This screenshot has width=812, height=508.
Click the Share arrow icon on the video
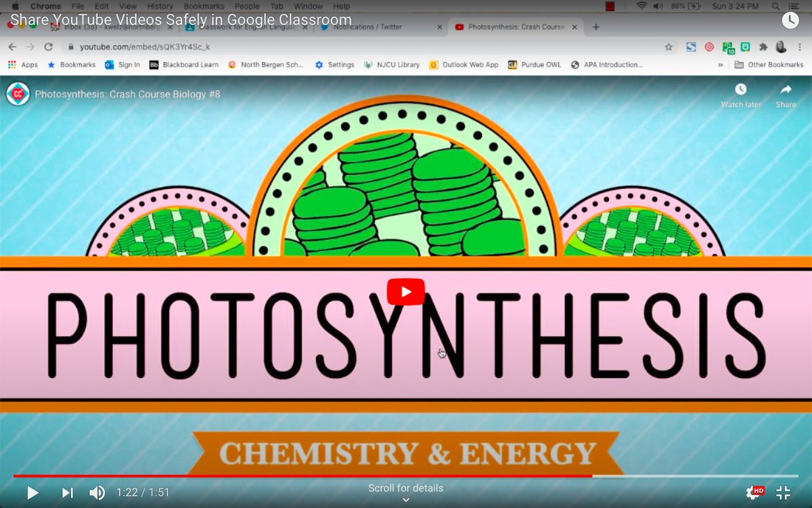point(785,90)
